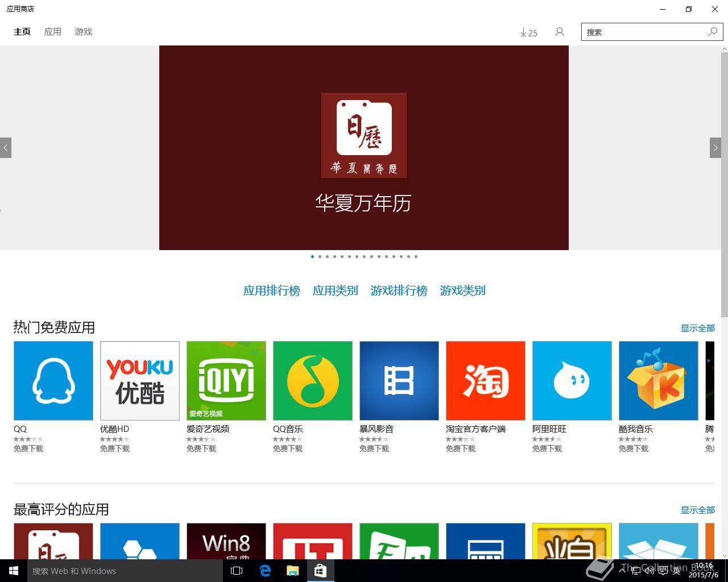The height and width of the screenshot is (582, 728).
Task: Click the 爱奇艺视频 app name
Action: coord(208,429)
